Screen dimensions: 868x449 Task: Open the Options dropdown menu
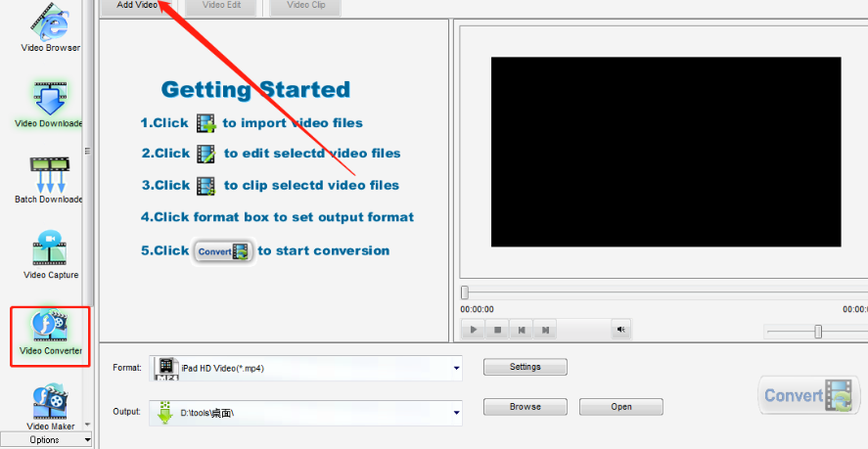point(46,439)
